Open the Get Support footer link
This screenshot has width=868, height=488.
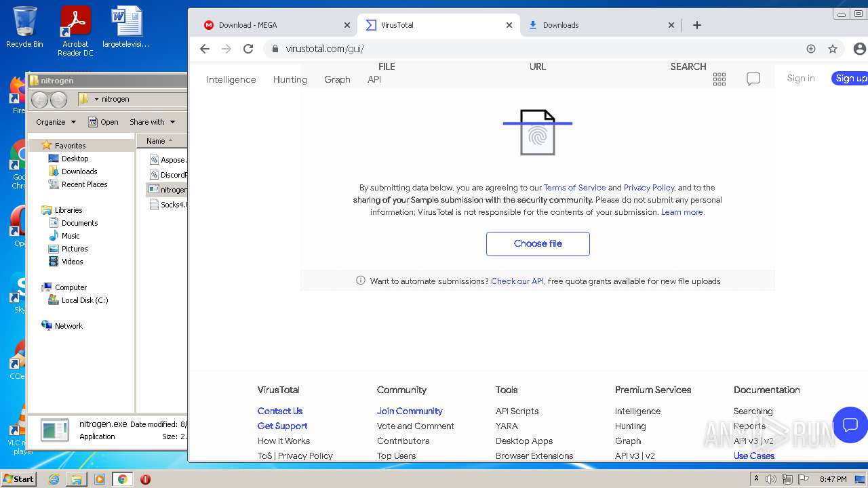point(282,426)
